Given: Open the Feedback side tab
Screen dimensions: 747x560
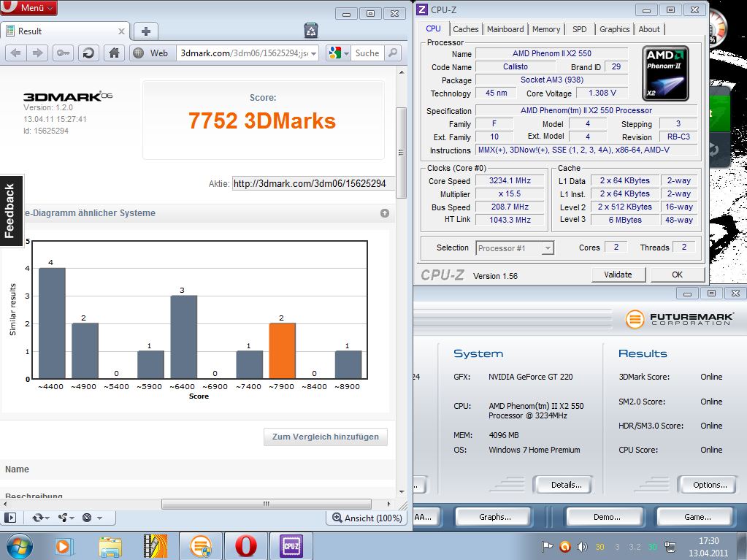Looking at the screenshot, I should 11,211.
